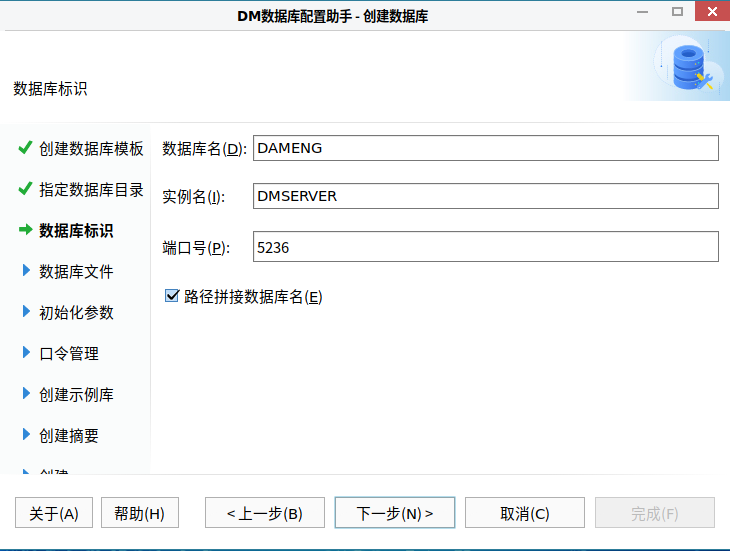Image resolution: width=730 pixels, height=551 pixels.
Task: Click the blue triangle beside 创建摘要
Action: 26,434
